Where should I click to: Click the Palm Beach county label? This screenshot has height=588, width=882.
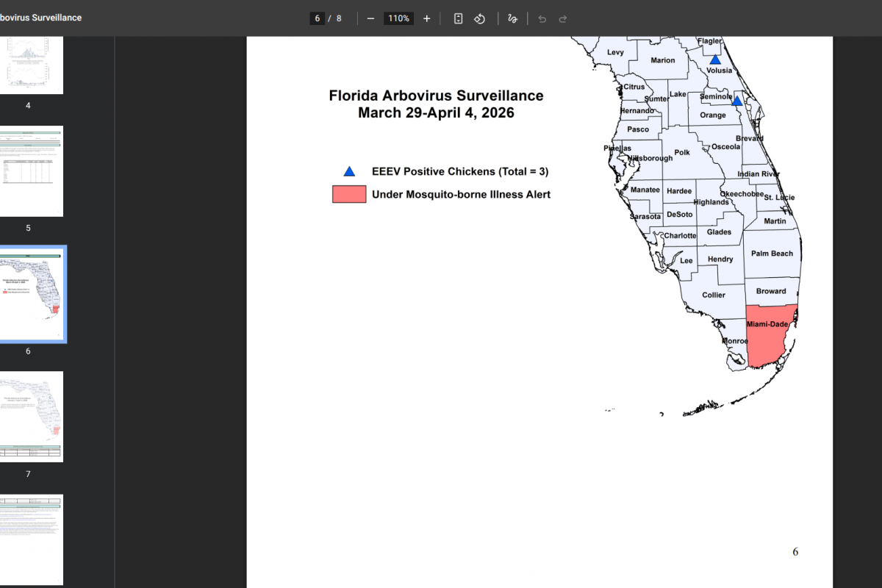[772, 254]
